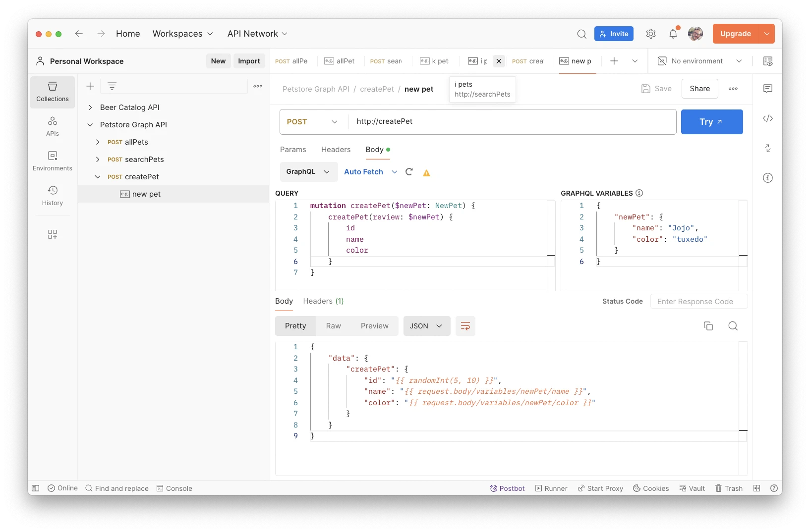Open the History sidebar panel
The image size is (810, 532).
53,196
